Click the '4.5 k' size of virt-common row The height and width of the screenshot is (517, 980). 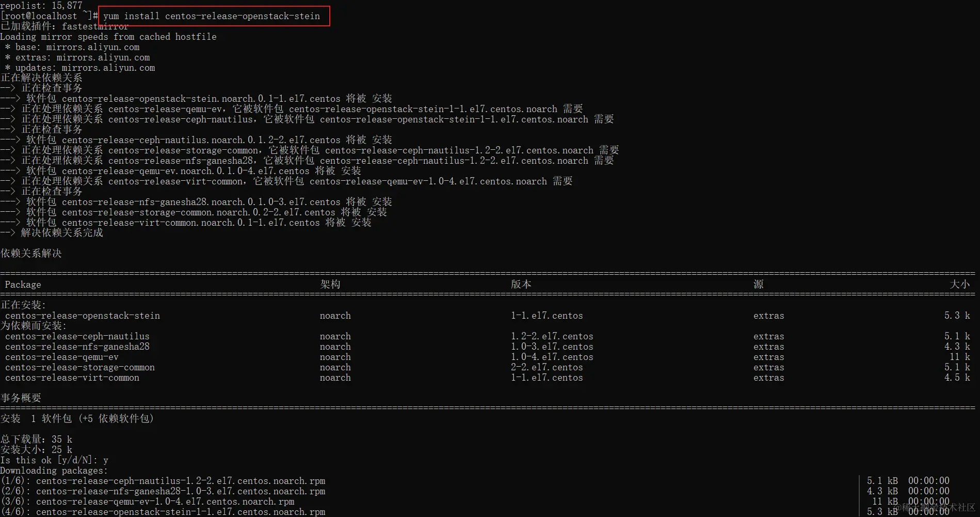[x=957, y=378]
